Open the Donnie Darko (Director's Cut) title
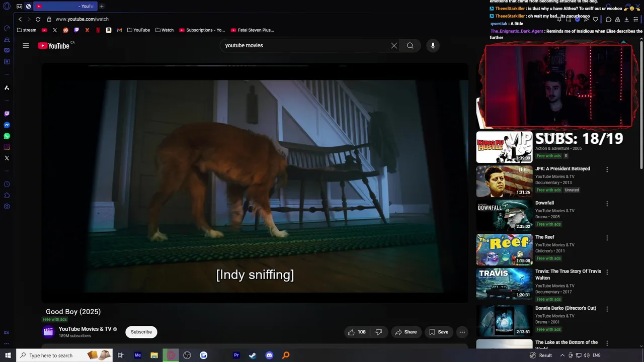 point(566,308)
